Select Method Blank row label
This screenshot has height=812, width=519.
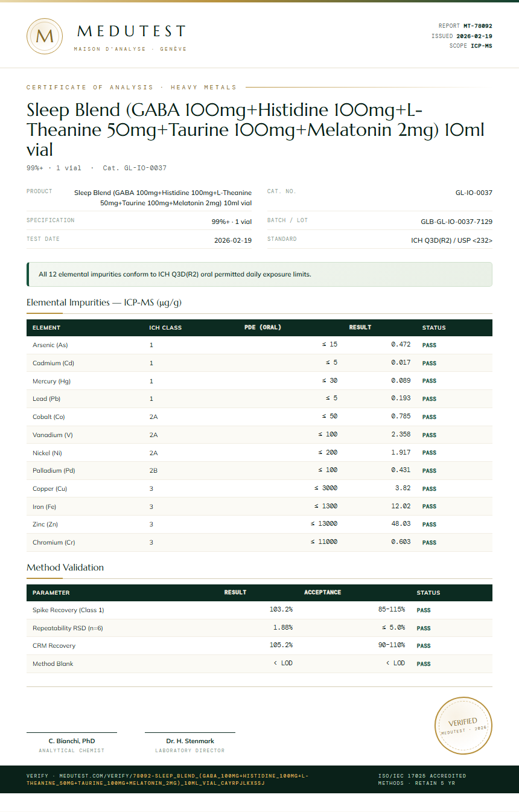[53, 664]
